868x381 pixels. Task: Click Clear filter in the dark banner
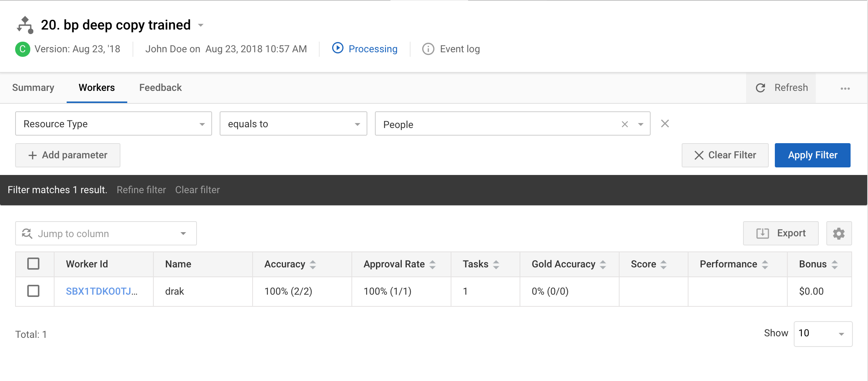(197, 190)
